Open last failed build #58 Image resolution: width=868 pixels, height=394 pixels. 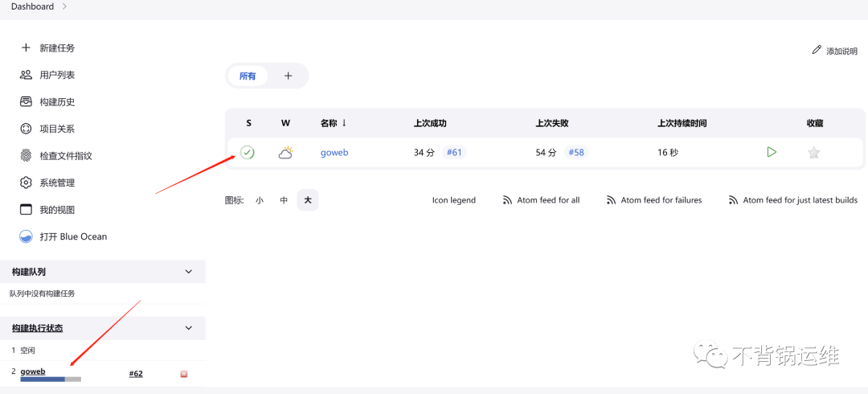coord(576,153)
